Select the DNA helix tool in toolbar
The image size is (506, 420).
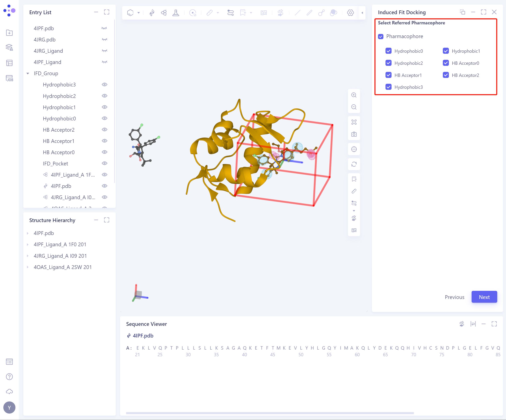(x=152, y=13)
